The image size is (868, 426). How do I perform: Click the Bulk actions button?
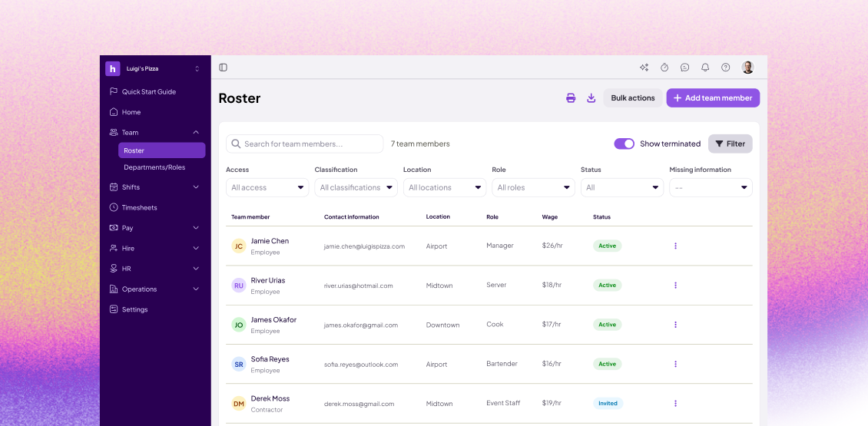point(633,98)
